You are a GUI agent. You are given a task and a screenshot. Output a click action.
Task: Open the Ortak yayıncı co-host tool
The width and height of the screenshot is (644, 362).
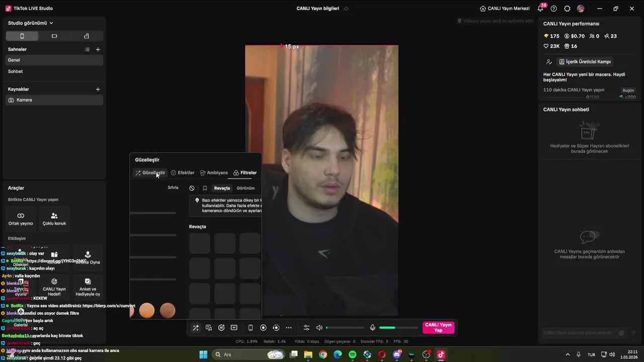pyautogui.click(x=21, y=219)
